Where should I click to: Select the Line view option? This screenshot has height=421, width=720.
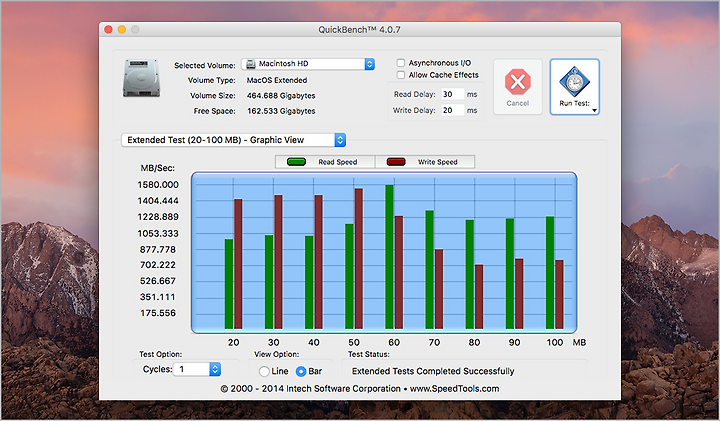pos(264,371)
